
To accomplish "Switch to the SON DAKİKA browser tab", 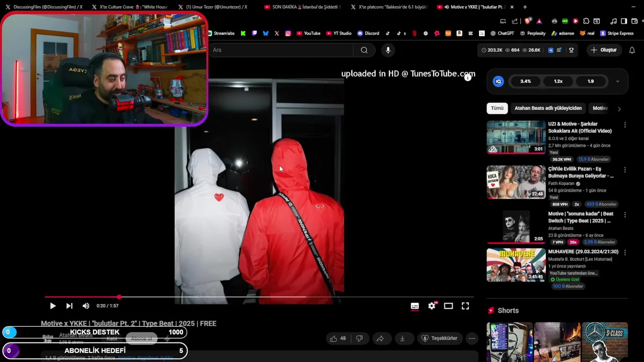I will click(302, 7).
